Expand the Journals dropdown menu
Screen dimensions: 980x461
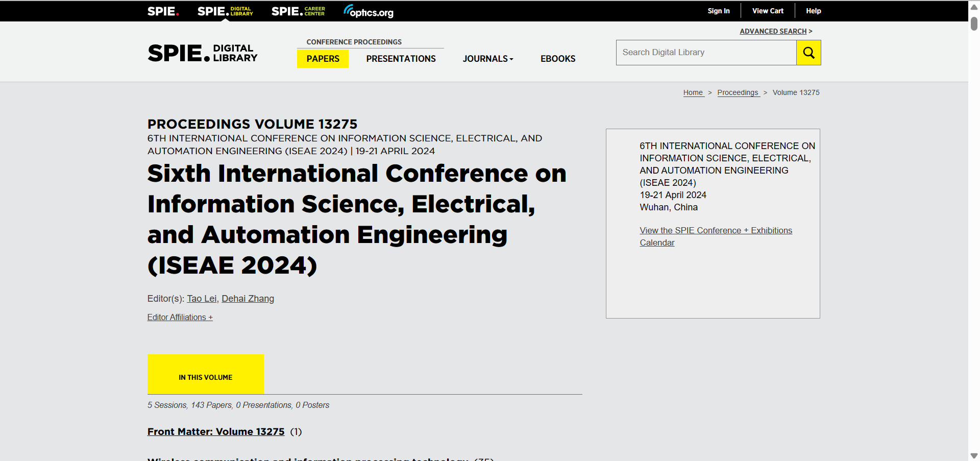tap(488, 59)
